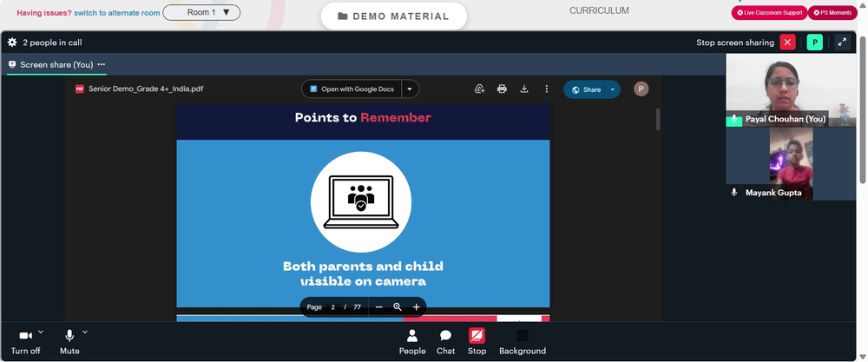The width and height of the screenshot is (868, 362).
Task: Open Background effects option
Action: tap(523, 342)
